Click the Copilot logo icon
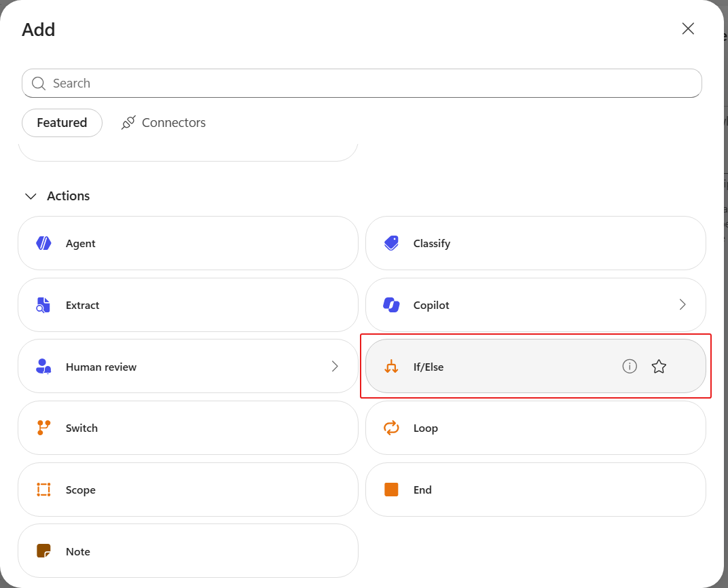Viewport: 728px width, 588px height. [391, 305]
